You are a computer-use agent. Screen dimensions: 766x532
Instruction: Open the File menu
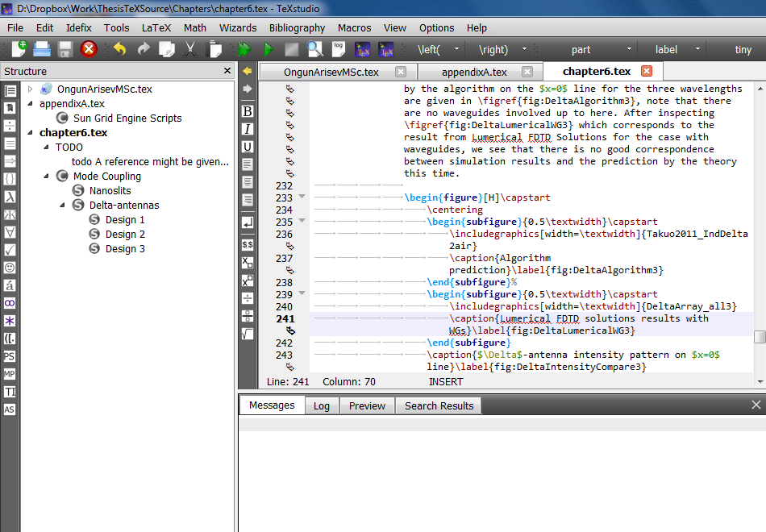(x=15, y=28)
